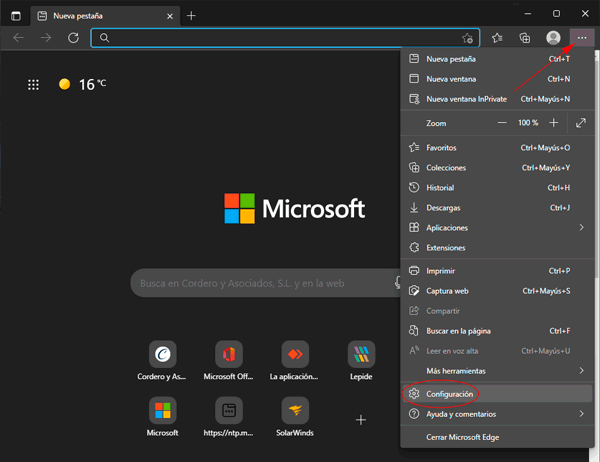
Task: Expand Ayuda y comentarios submenu
Action: [496, 414]
